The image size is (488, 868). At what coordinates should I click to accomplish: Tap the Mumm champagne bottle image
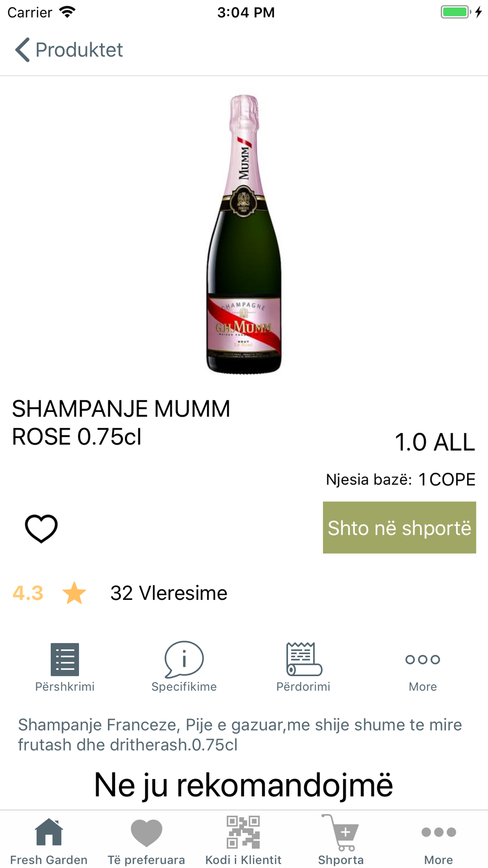(x=244, y=234)
